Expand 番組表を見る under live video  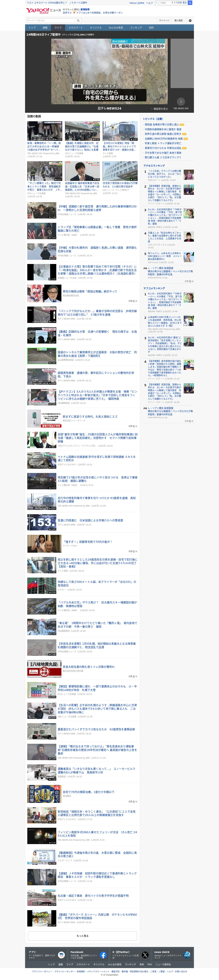tap(159, 109)
